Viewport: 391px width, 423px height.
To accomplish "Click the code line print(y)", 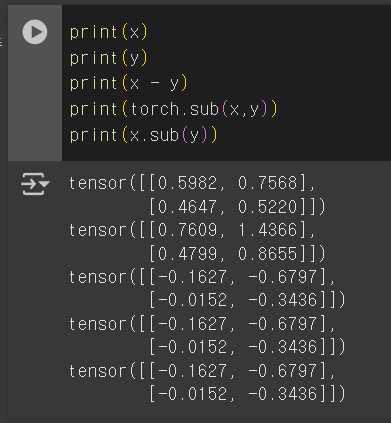I will coord(108,58).
